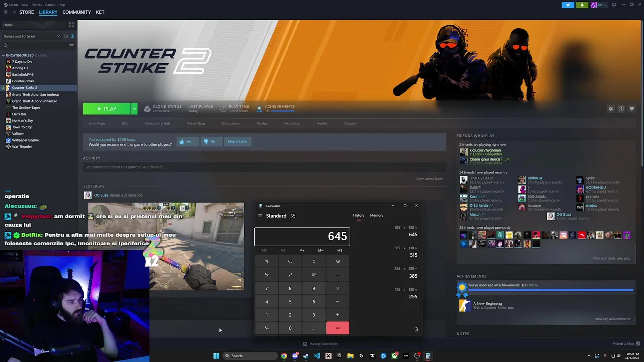
Task: Click the Calculator equals button
Action: click(338, 328)
